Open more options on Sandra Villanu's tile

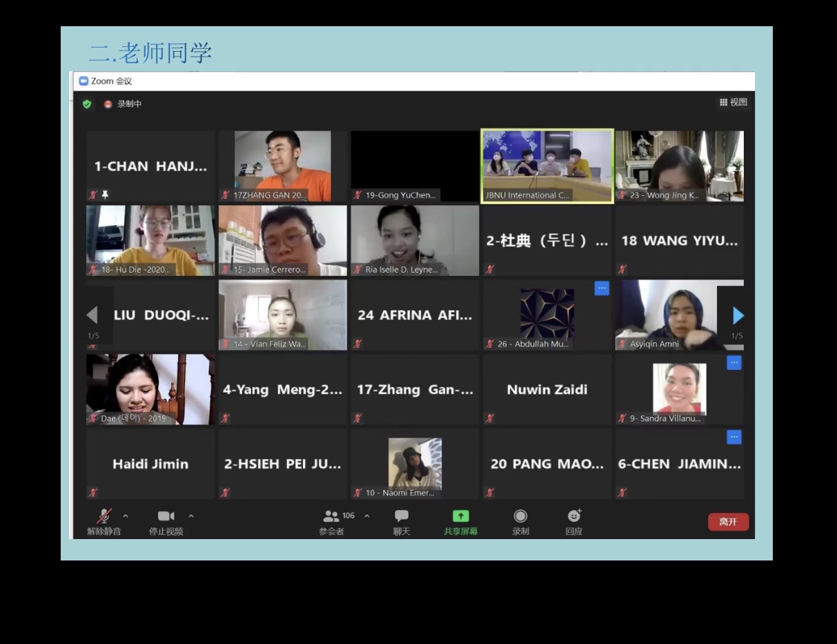tap(734, 362)
